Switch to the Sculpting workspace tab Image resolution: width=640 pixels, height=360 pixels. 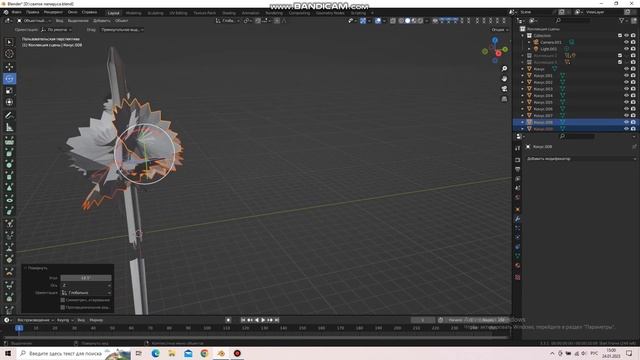(x=155, y=13)
